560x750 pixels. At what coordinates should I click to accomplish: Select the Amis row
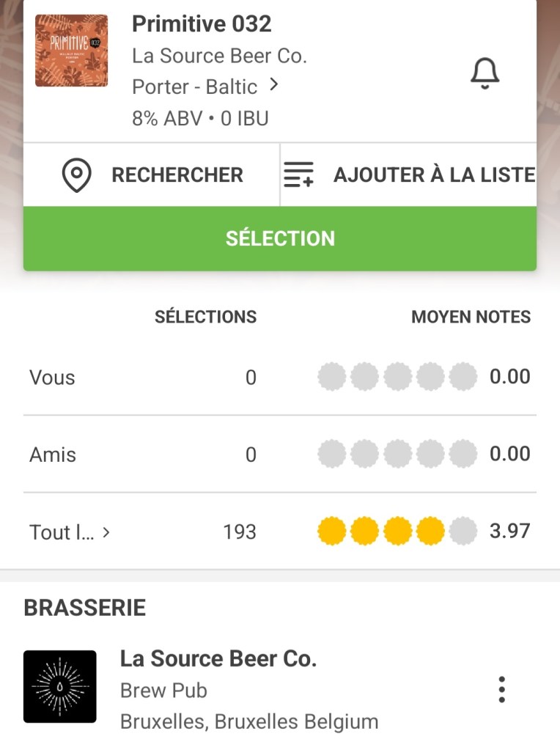(x=53, y=455)
